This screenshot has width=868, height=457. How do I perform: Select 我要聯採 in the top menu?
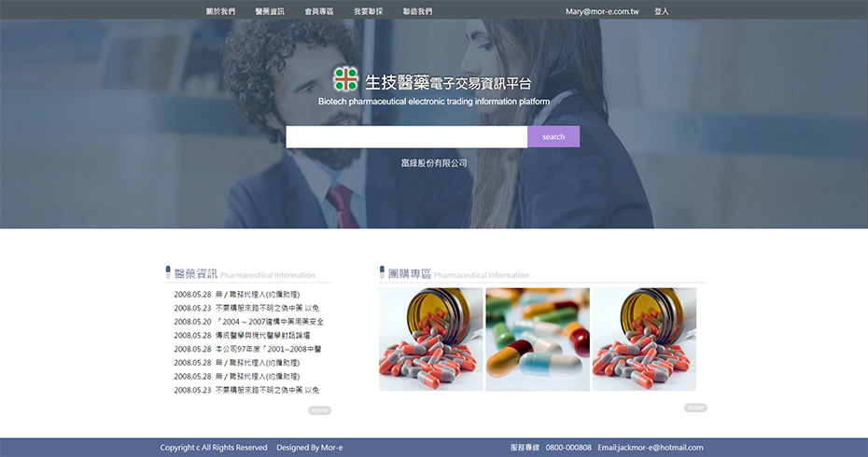[368, 11]
